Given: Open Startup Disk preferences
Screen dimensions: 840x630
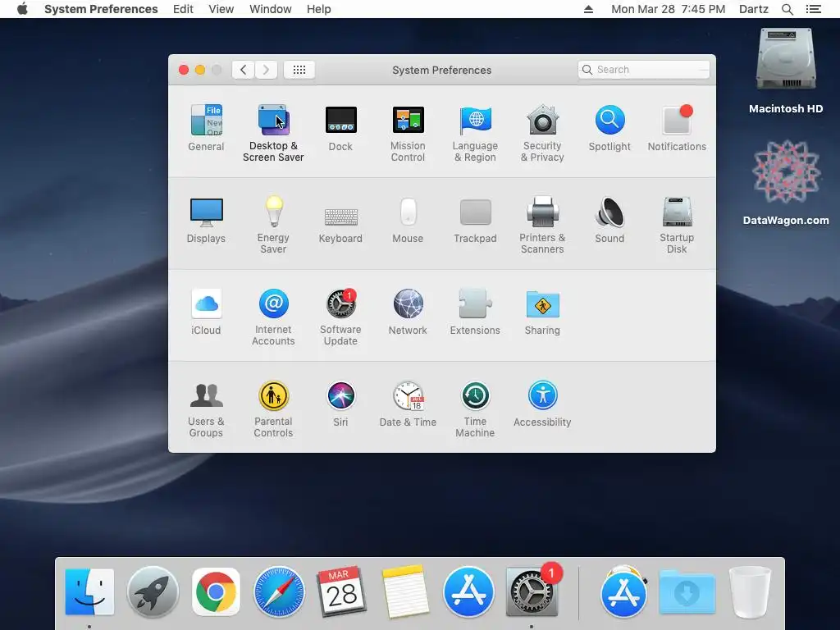Looking at the screenshot, I should pos(677,225).
